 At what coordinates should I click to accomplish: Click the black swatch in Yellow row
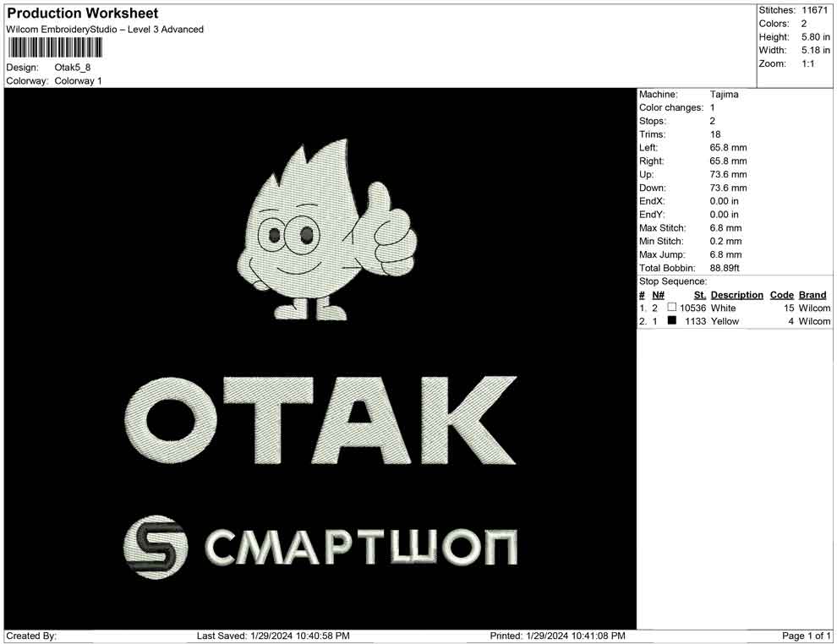tap(672, 322)
